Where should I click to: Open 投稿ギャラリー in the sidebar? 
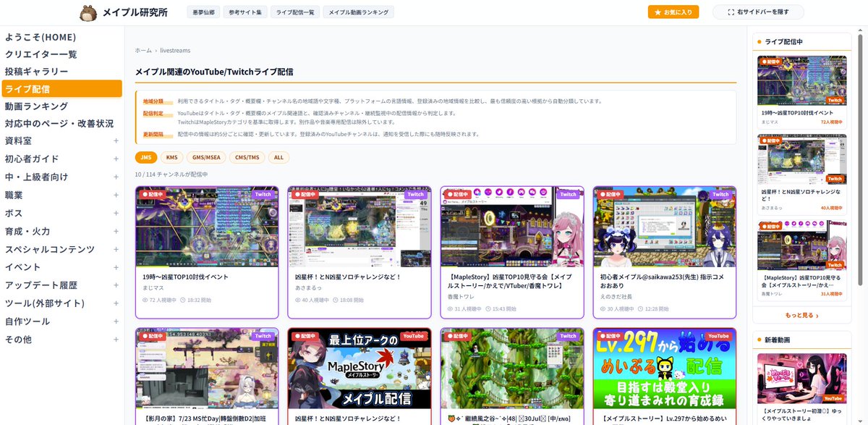pyautogui.click(x=61, y=72)
